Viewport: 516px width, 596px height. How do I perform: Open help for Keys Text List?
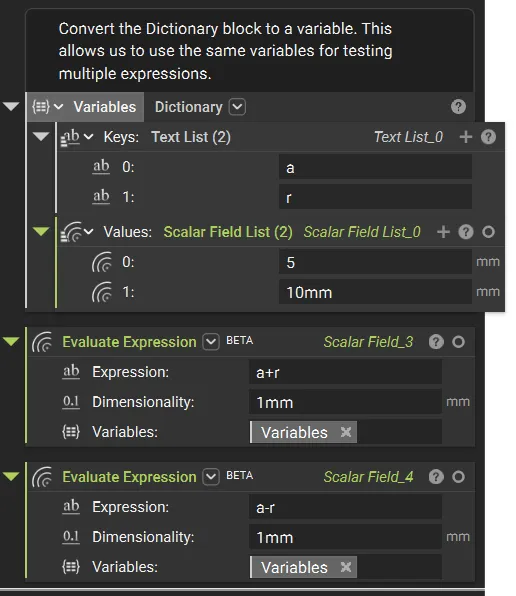click(x=488, y=137)
